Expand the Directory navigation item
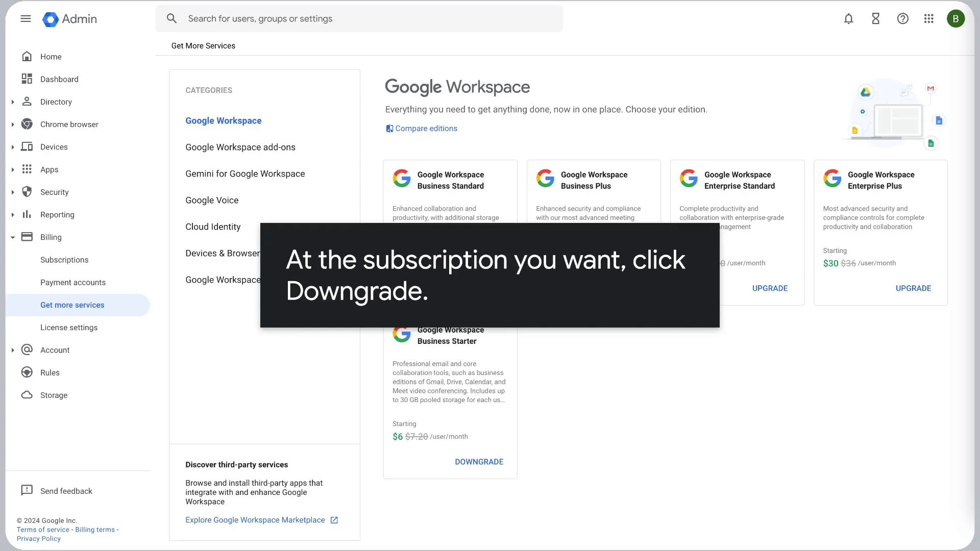Viewport: 980px width, 551px height. coord(12,102)
